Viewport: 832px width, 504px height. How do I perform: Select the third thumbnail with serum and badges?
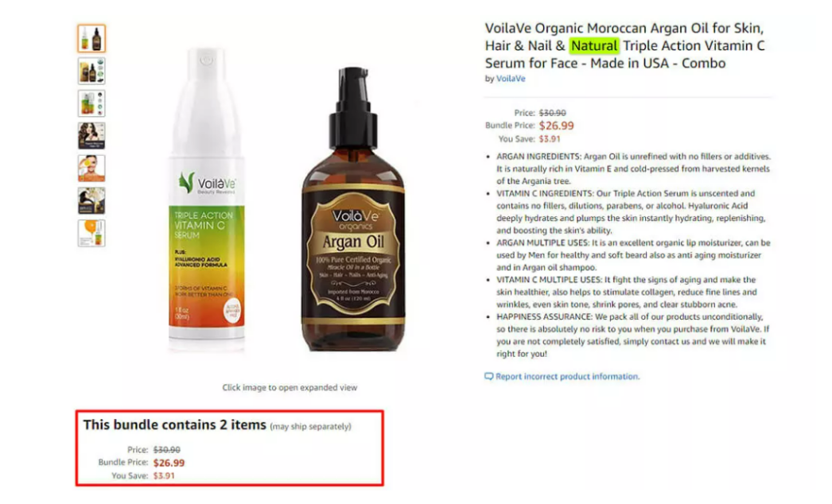pos(91,103)
